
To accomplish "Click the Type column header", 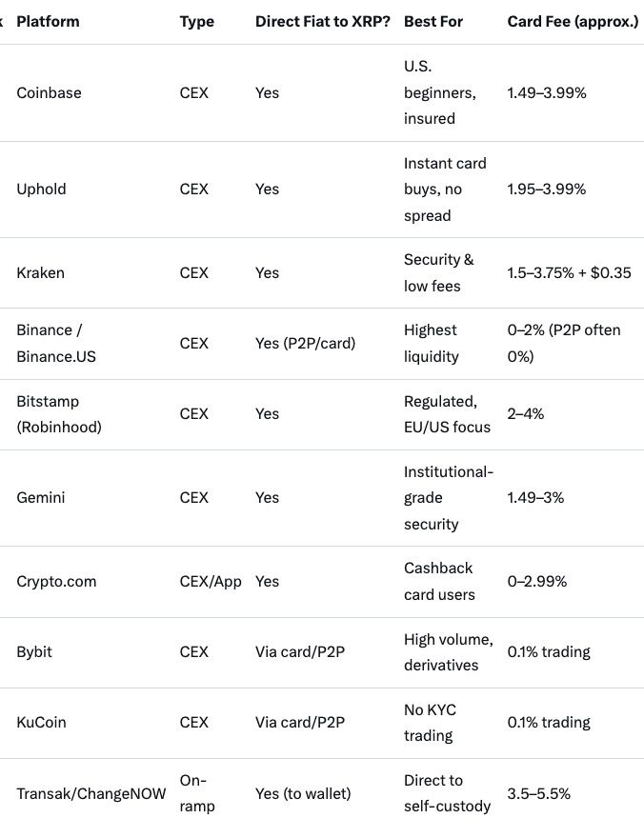I will [x=196, y=21].
